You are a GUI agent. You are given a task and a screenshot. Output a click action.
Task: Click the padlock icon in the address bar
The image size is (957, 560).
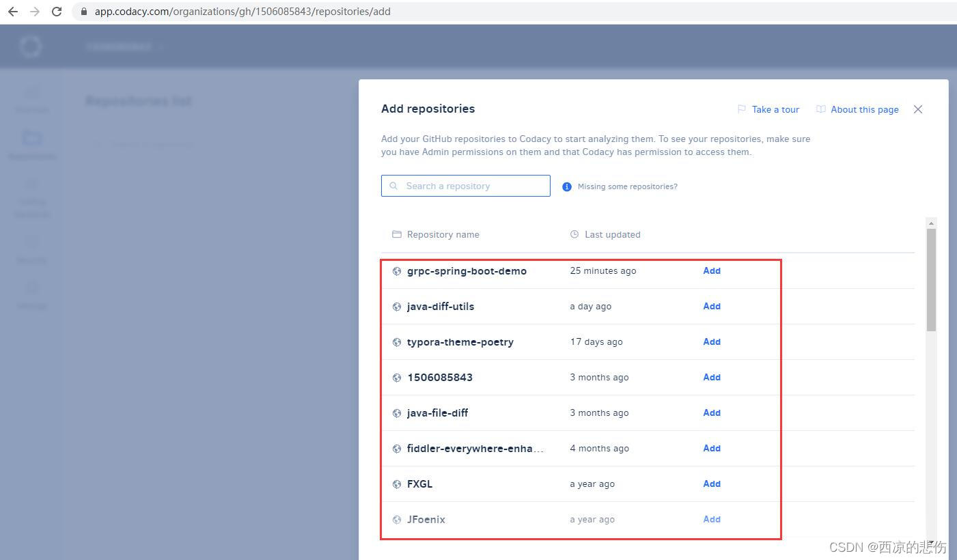(84, 12)
